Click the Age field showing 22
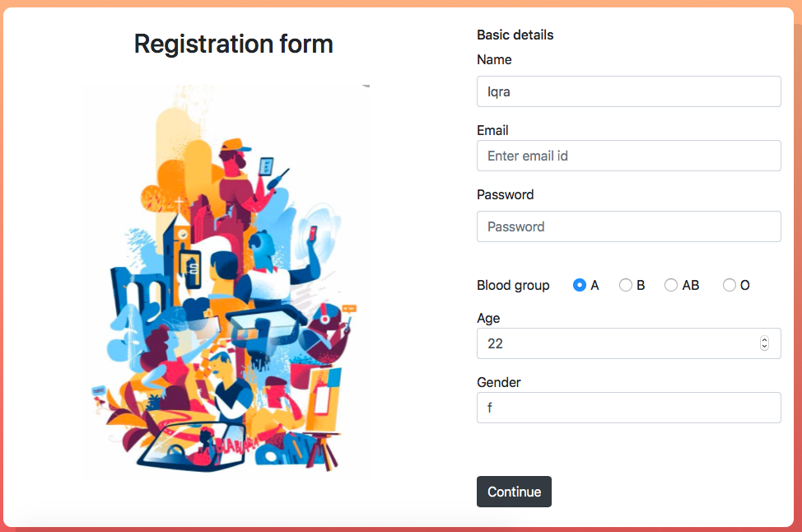The width and height of the screenshot is (802, 532). 628,343
